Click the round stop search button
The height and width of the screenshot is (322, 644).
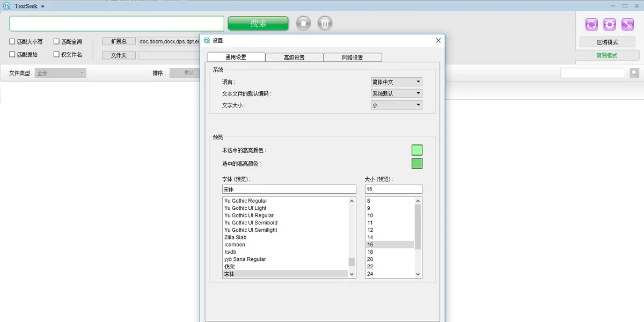pos(304,23)
